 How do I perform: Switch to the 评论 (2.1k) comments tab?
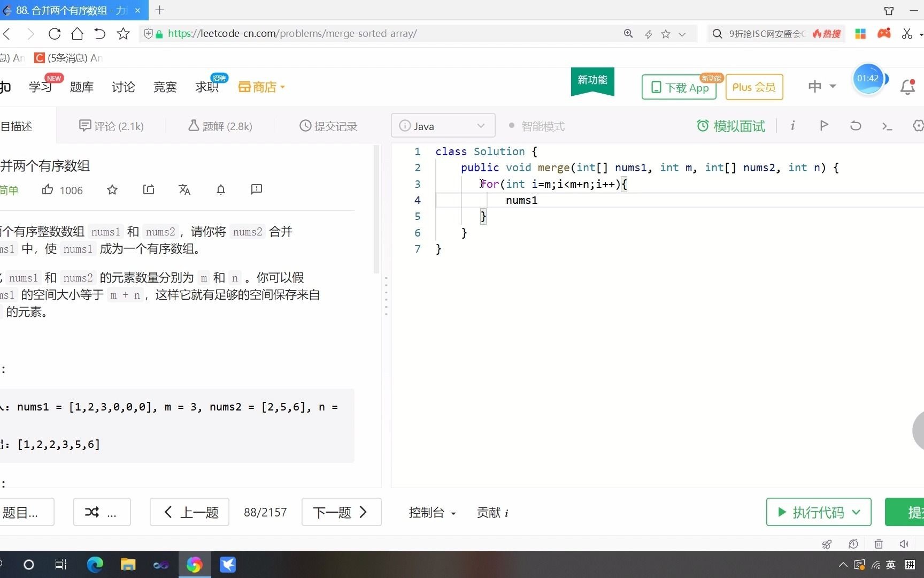111,126
